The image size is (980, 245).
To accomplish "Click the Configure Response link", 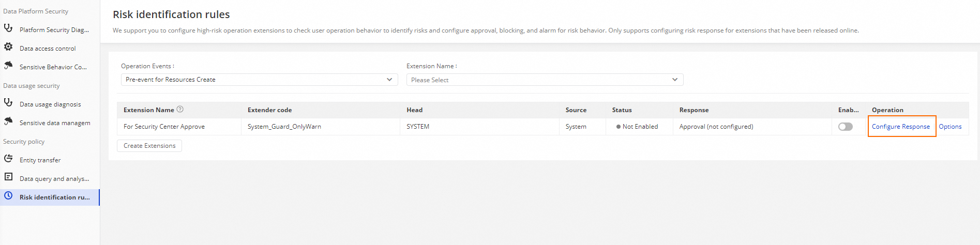I will [x=900, y=127].
